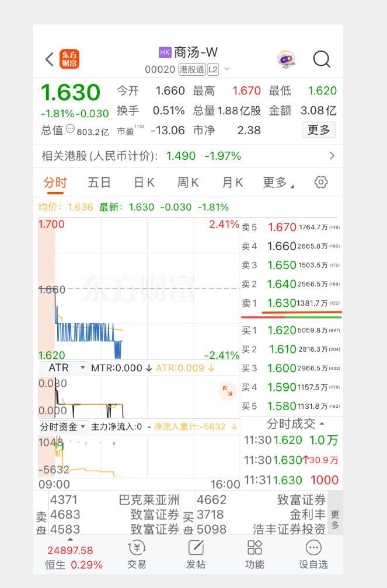Tap the 11:31 1.630 1000 trade row
Image resolution: width=387 pixels, height=588 pixels.
(x=291, y=480)
